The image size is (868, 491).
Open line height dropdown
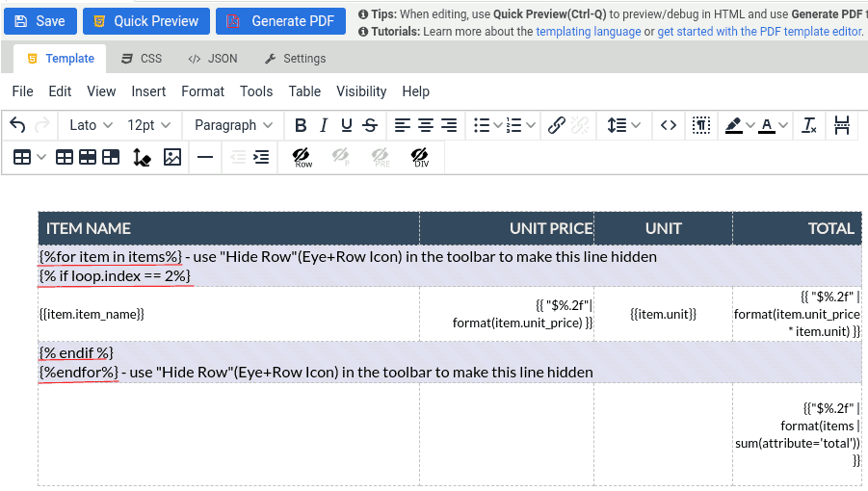pyautogui.click(x=623, y=125)
